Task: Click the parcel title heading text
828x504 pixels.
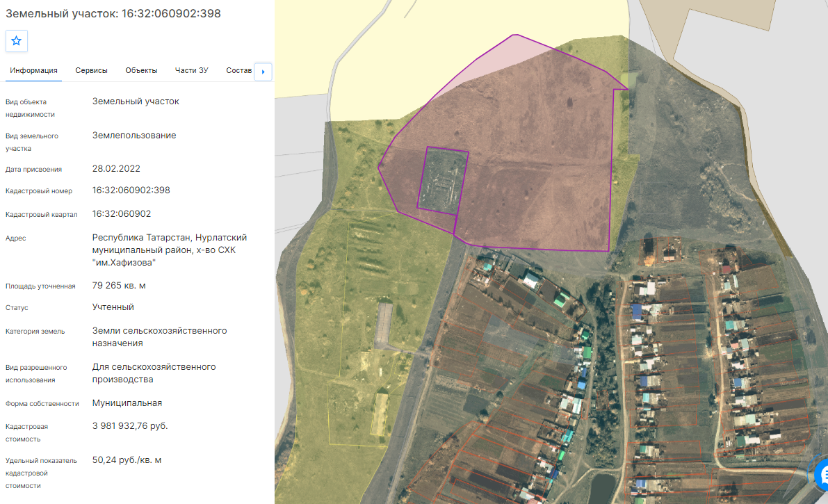Action: pos(113,14)
